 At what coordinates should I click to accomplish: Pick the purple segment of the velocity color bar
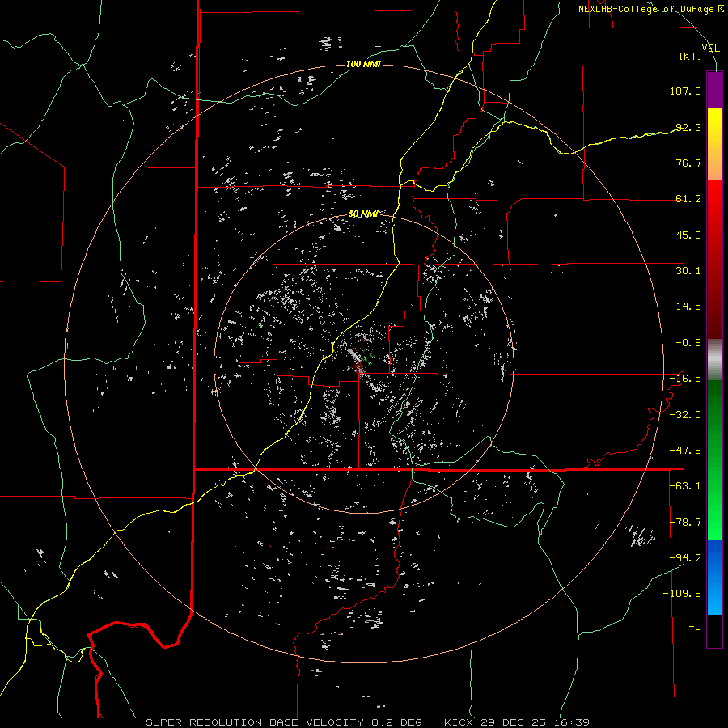[x=714, y=90]
